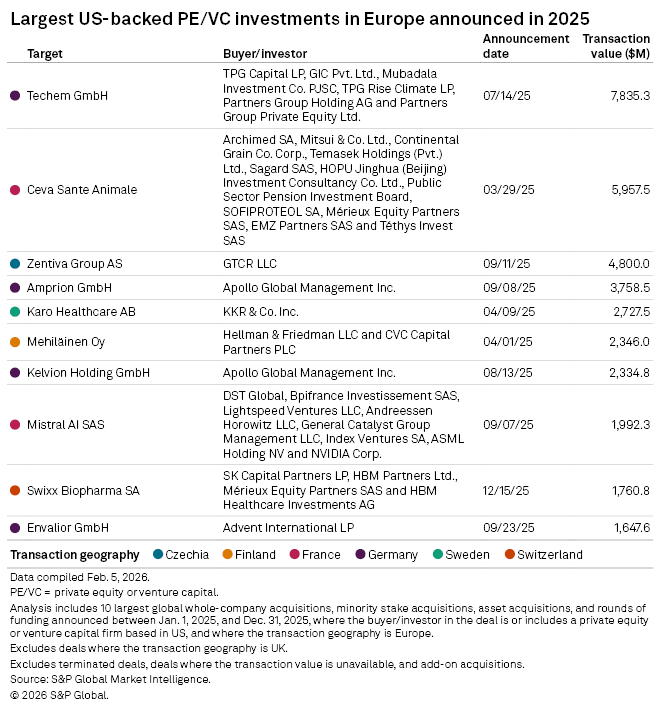Click the Target column header
Viewport: 660px width, 711px height.
pos(45,53)
